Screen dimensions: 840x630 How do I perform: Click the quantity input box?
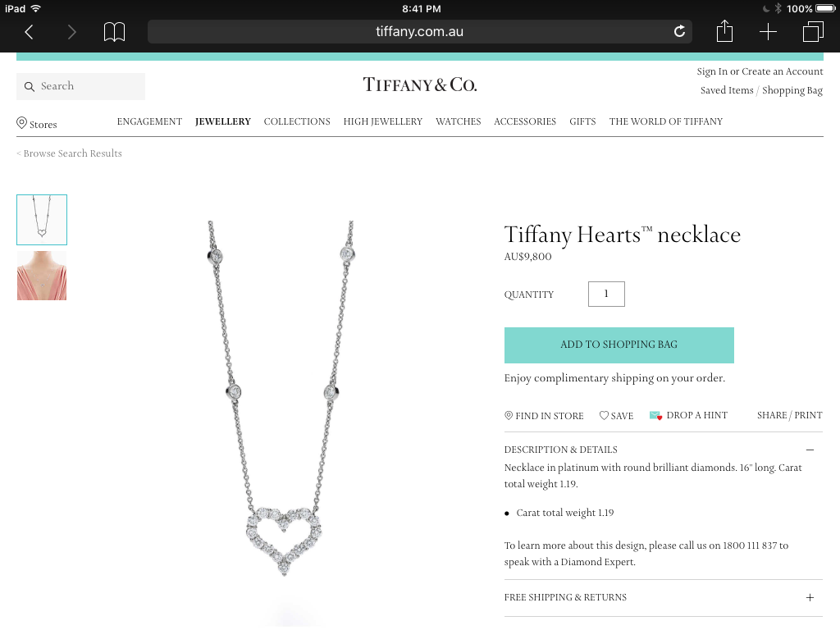coord(606,294)
